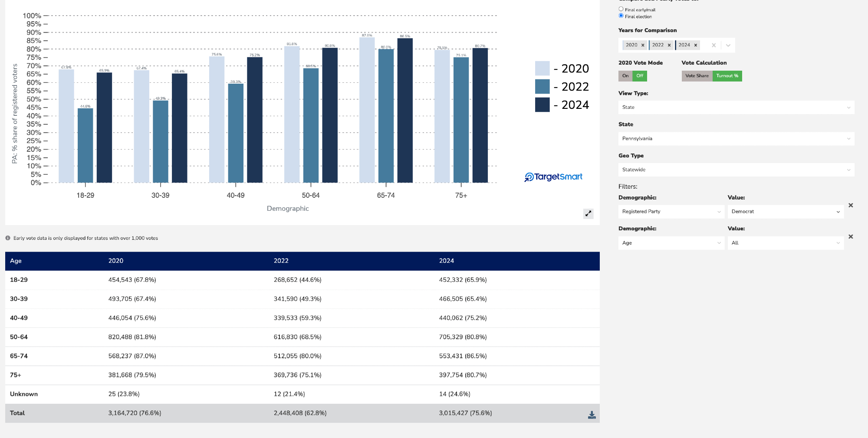Screen dimensions: 868x438
Task: Remove the 2022 year tag
Action: click(669, 45)
